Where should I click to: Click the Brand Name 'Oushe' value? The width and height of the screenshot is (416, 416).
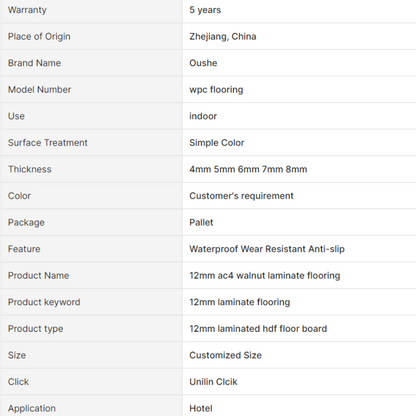[203, 63]
